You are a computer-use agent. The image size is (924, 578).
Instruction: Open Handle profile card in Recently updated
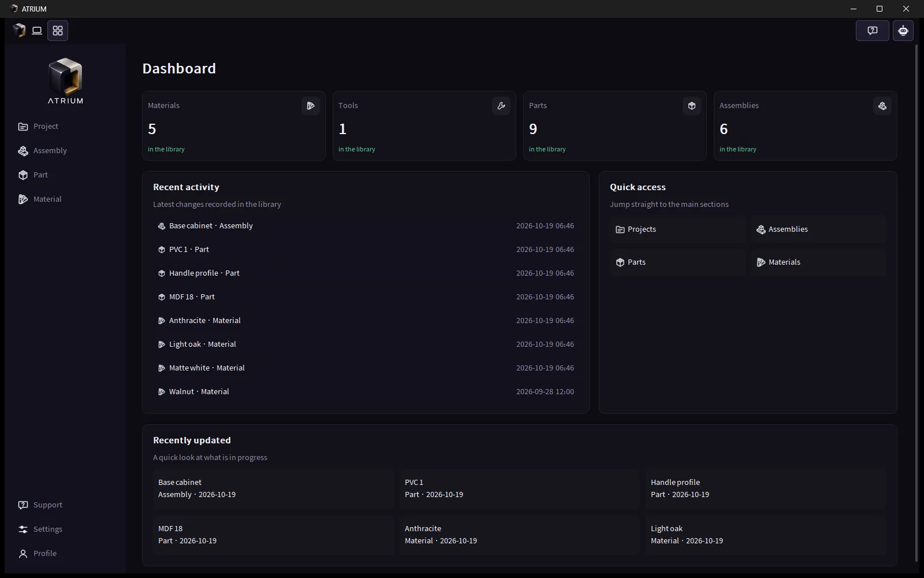(x=766, y=488)
